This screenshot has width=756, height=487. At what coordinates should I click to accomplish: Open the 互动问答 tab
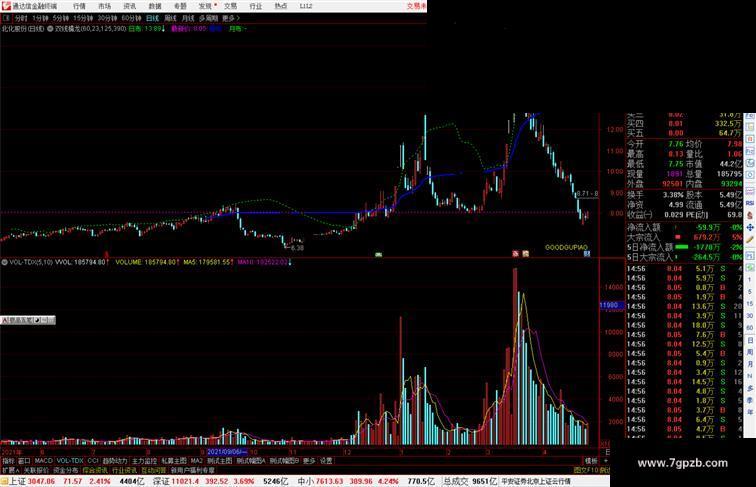(x=153, y=470)
